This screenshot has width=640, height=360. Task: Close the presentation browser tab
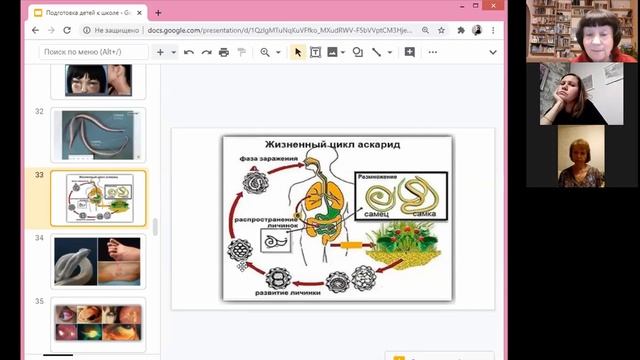pyautogui.click(x=139, y=13)
